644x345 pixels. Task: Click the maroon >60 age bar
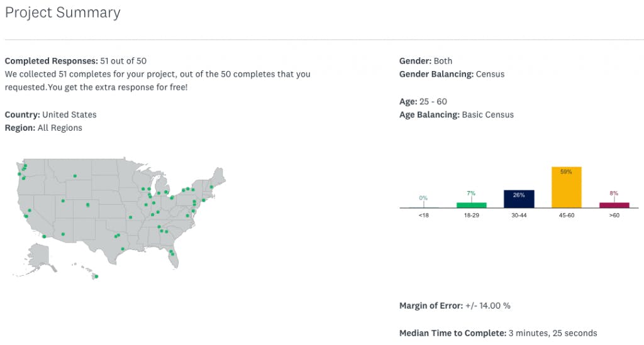coord(614,205)
